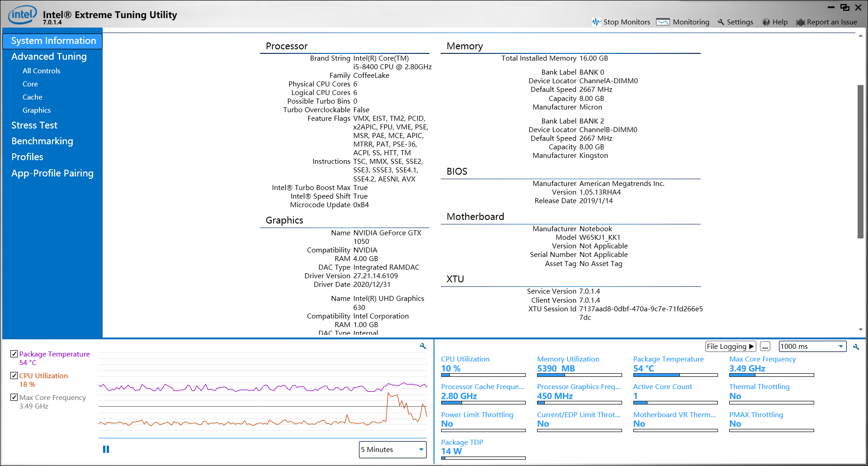Screen dimensions: 868x466
Task: Open Graphics tuning page
Action: pos(37,110)
